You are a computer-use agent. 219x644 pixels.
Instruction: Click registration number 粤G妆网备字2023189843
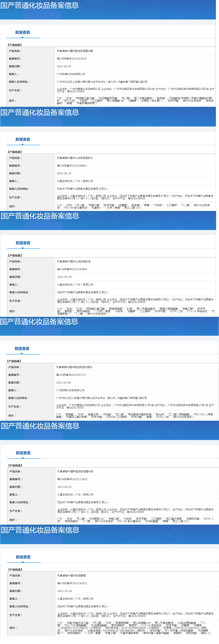(x=72, y=166)
